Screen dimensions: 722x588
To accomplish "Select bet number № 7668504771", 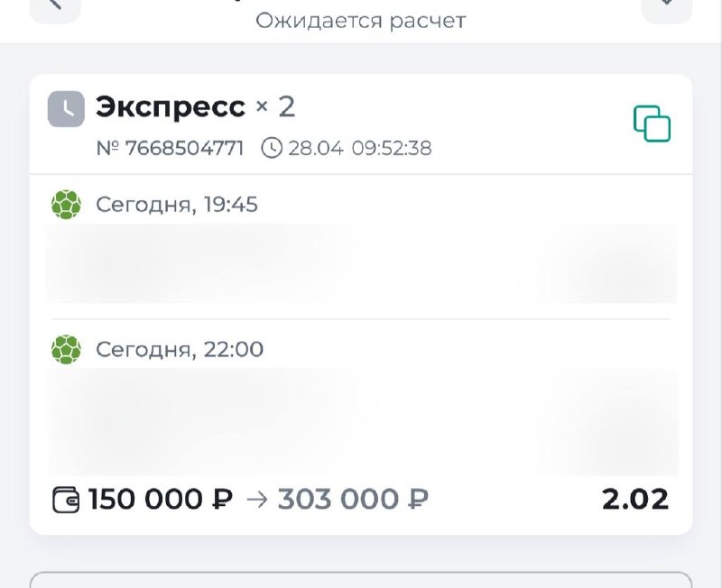I will [x=170, y=148].
